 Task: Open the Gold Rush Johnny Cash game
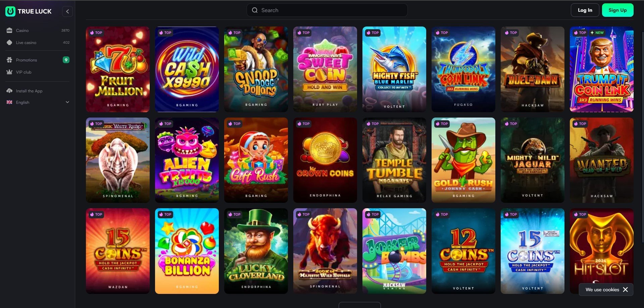point(463,160)
